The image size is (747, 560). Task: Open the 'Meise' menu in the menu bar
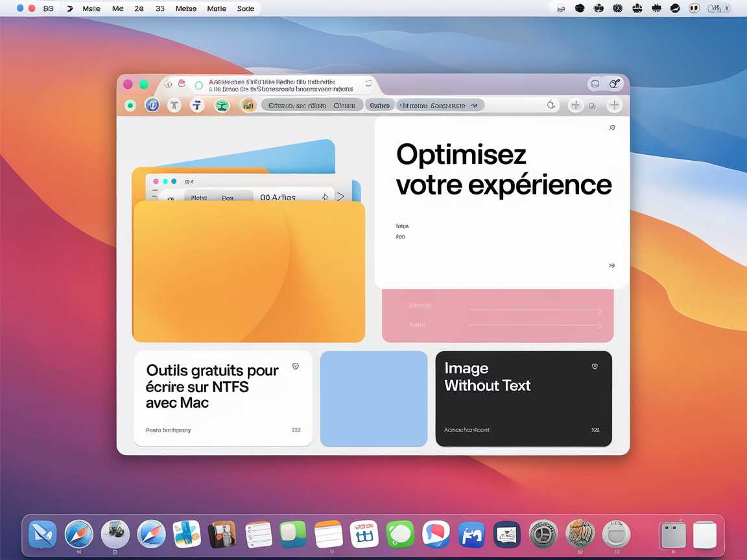coord(186,8)
